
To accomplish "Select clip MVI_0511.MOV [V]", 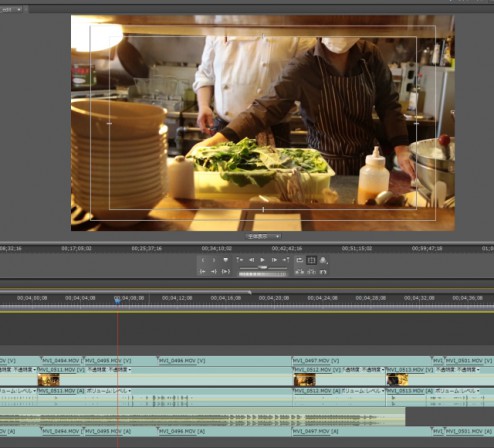I will pyautogui.click(x=165, y=376).
